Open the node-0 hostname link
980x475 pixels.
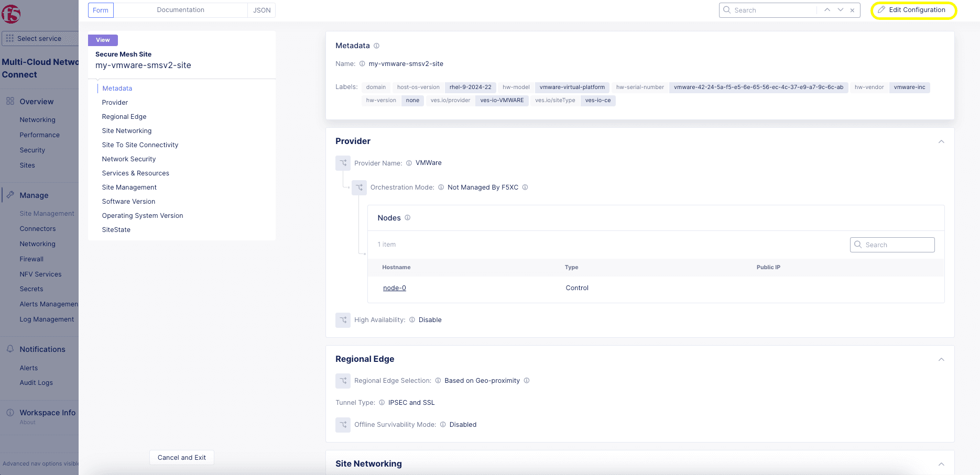(x=394, y=288)
